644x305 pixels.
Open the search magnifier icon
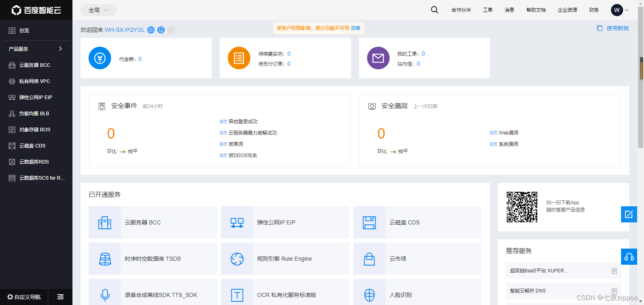[x=434, y=10]
